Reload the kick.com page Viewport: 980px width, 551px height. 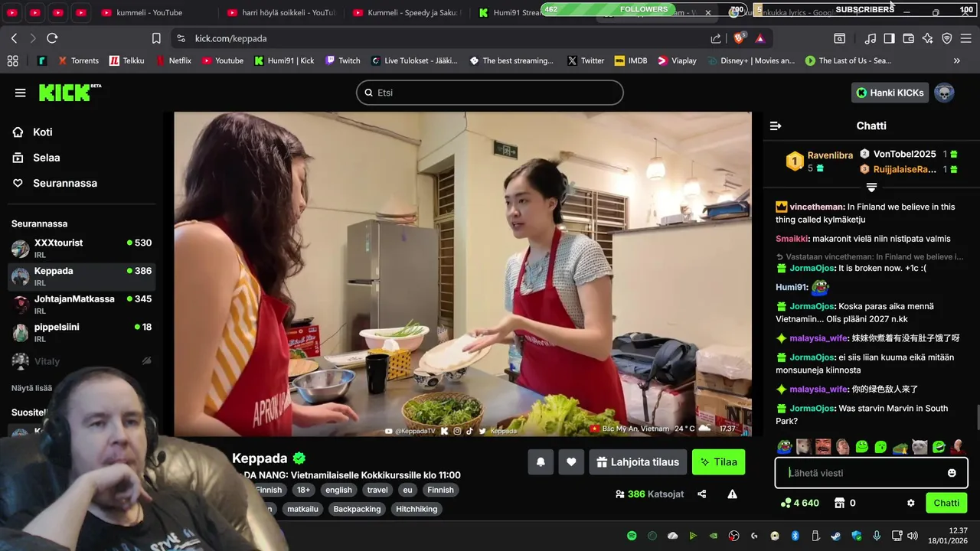pyautogui.click(x=52, y=38)
